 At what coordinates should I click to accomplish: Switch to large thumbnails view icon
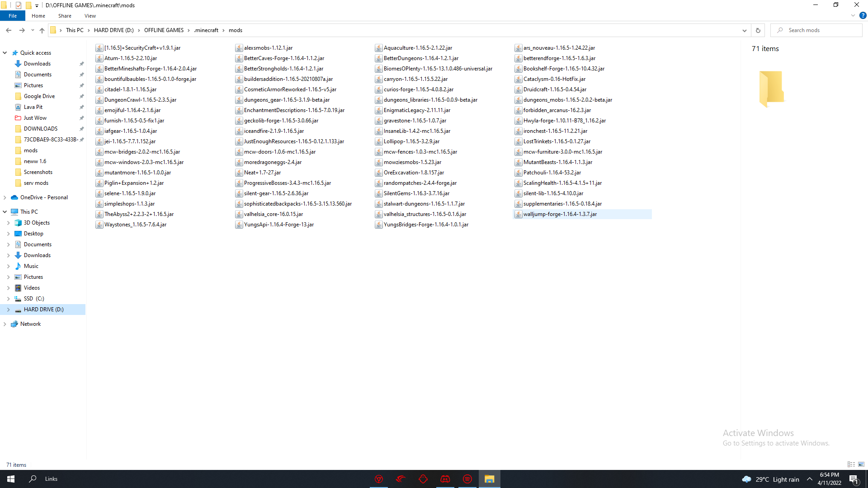click(861, 465)
